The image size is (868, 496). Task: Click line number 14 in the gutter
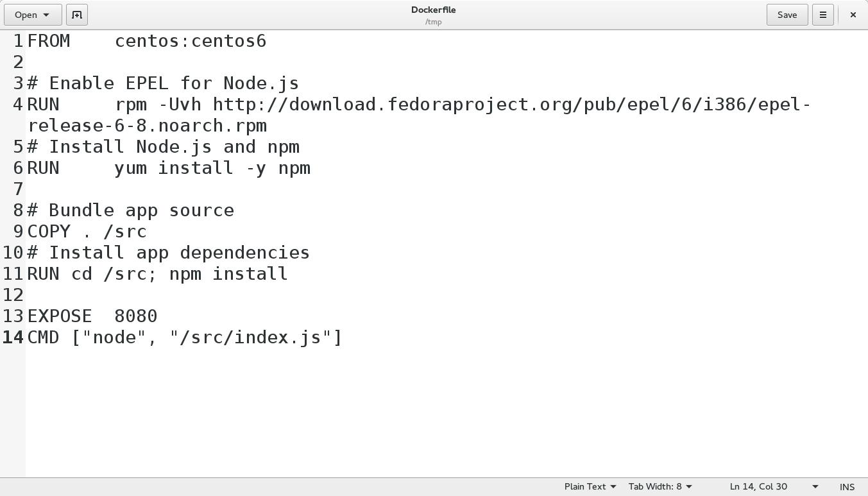point(13,338)
